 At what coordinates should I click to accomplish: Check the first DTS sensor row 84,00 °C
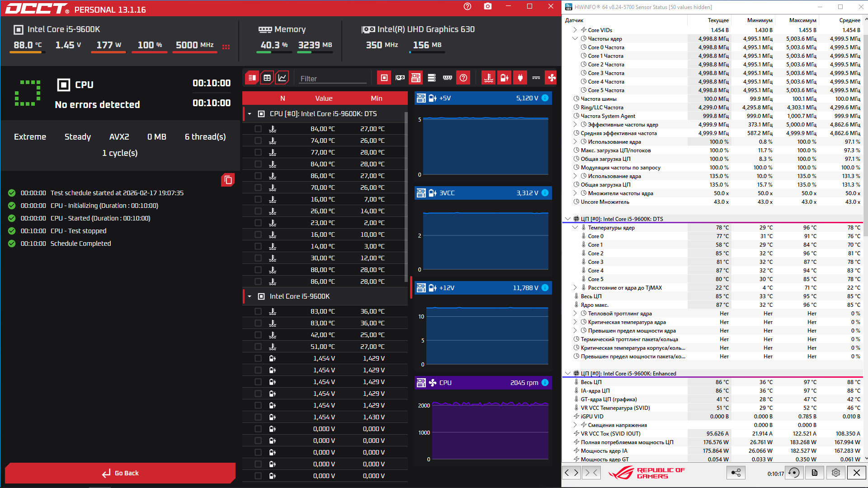click(258, 129)
